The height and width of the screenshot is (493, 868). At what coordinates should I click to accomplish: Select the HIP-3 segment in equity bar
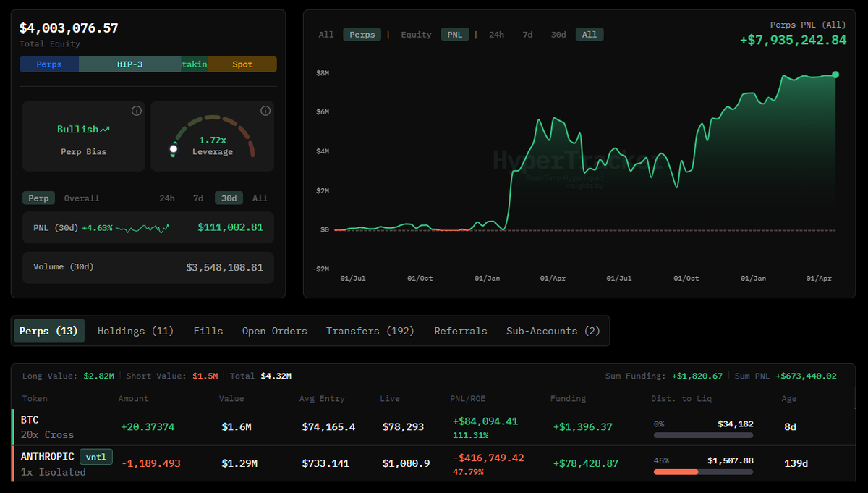[x=130, y=64]
